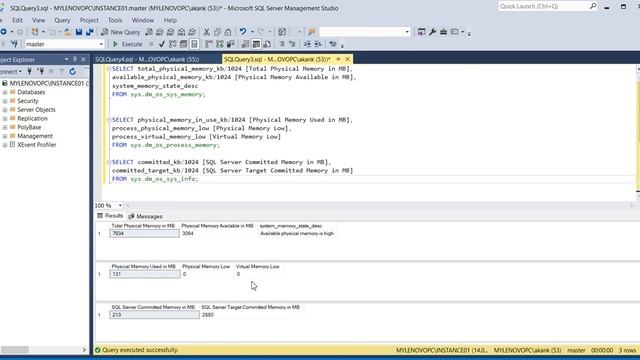Click the Navigate Backward icon
640x360 pixels.
point(3,32)
